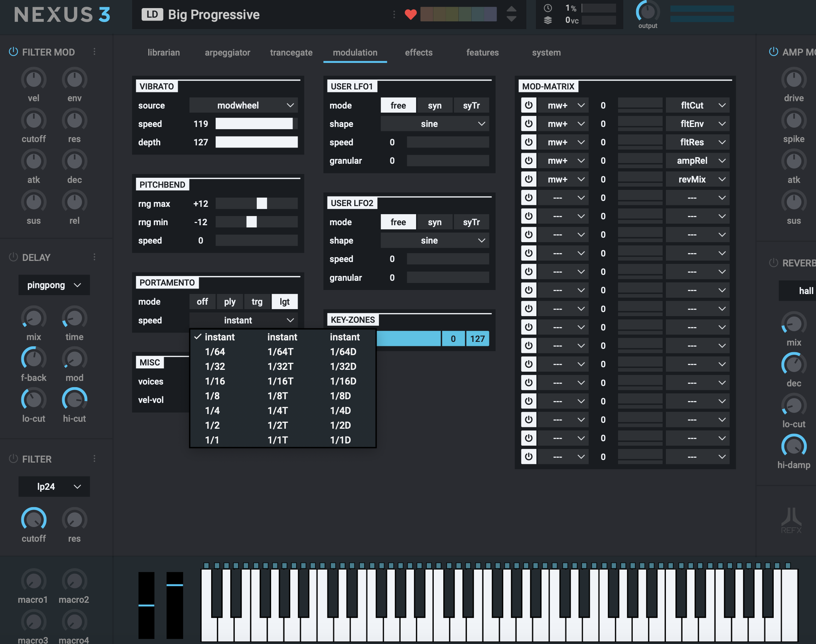Adjust the pitchbend rng max slider
This screenshot has width=816, height=644.
pyautogui.click(x=256, y=204)
